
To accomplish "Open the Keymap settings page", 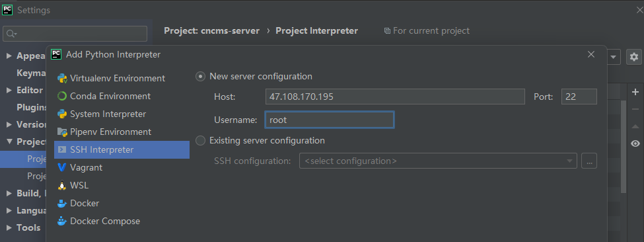I will click(31, 73).
